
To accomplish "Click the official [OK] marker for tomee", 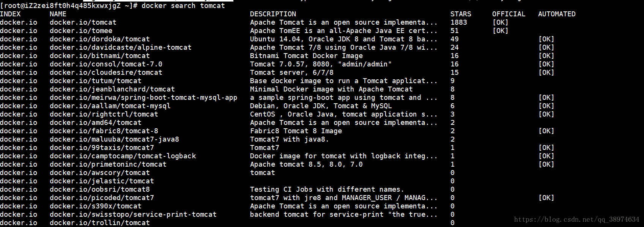I will 500,31.
